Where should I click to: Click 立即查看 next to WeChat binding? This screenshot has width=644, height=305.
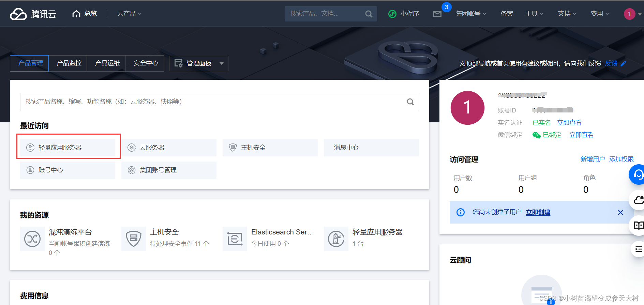coord(582,135)
